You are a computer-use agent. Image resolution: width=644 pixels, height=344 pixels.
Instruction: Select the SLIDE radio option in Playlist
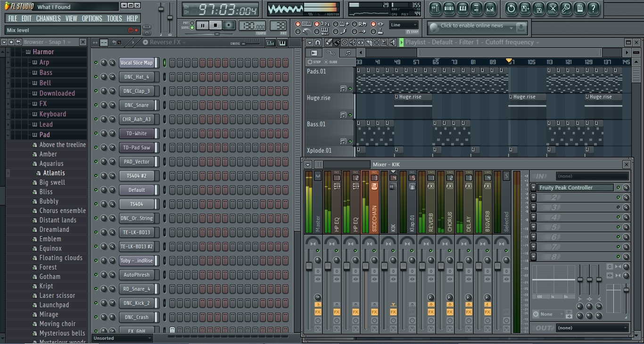(x=330, y=62)
